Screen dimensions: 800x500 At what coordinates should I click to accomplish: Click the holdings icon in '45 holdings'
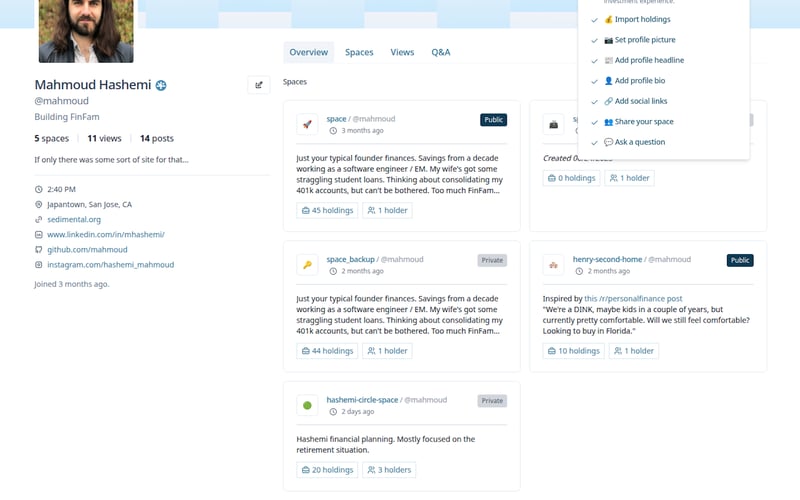coord(306,210)
